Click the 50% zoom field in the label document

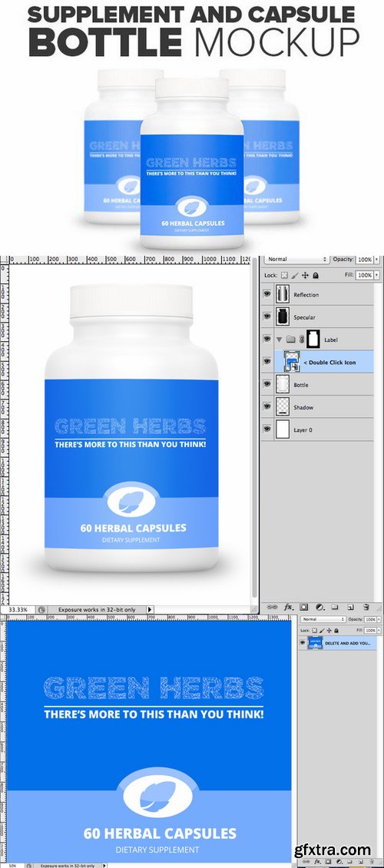coord(12,865)
